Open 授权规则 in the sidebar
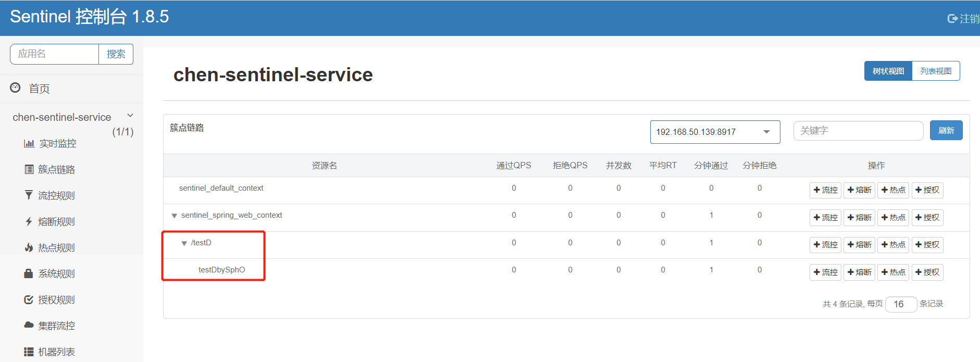This screenshot has height=362, width=980. pyautogui.click(x=56, y=299)
